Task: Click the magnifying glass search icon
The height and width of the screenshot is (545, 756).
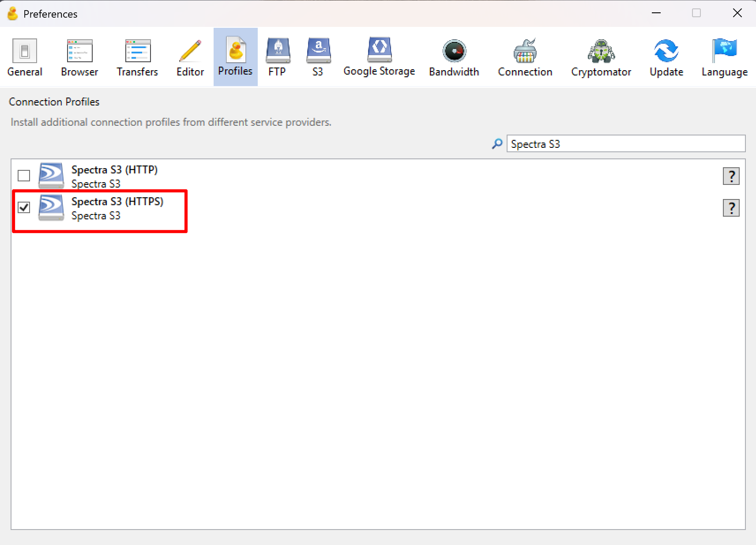Action: tap(497, 144)
